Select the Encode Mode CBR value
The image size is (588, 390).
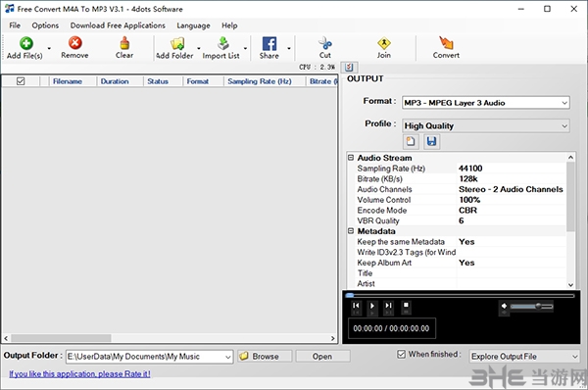(468, 211)
